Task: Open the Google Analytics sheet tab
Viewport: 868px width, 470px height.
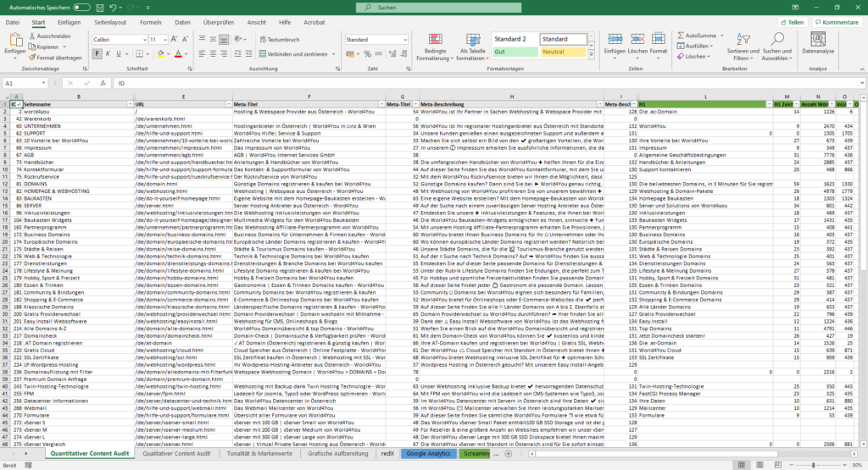Action: point(428,453)
